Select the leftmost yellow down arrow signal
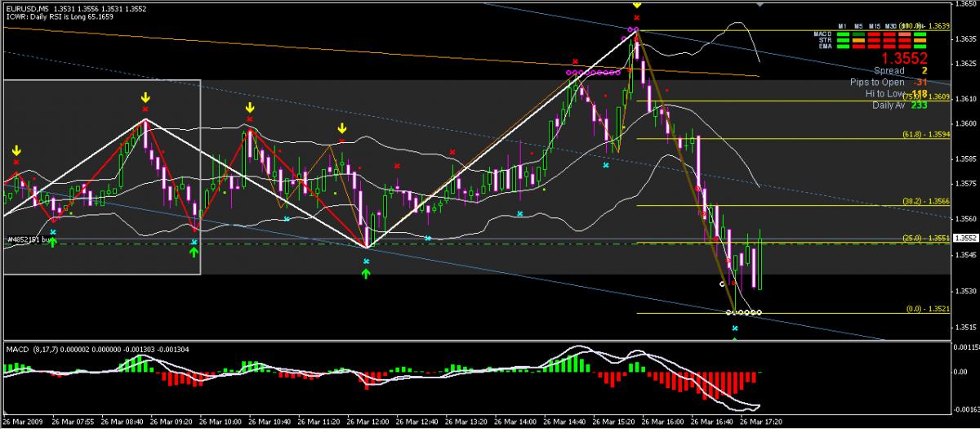 (x=16, y=151)
